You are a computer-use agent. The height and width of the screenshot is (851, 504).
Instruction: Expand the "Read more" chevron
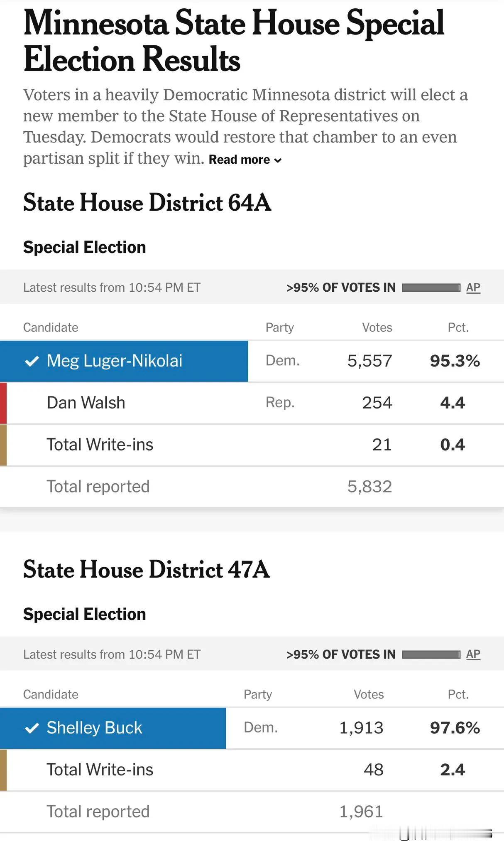pos(278,160)
